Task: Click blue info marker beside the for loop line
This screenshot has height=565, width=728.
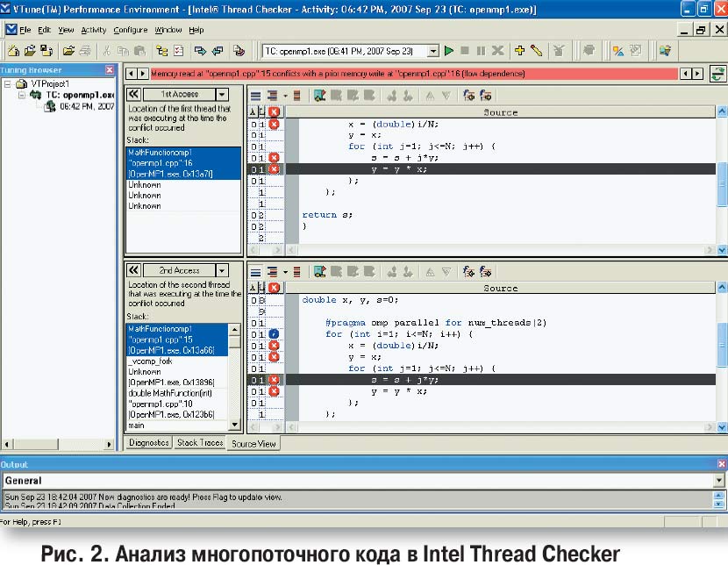Action: 274,334
